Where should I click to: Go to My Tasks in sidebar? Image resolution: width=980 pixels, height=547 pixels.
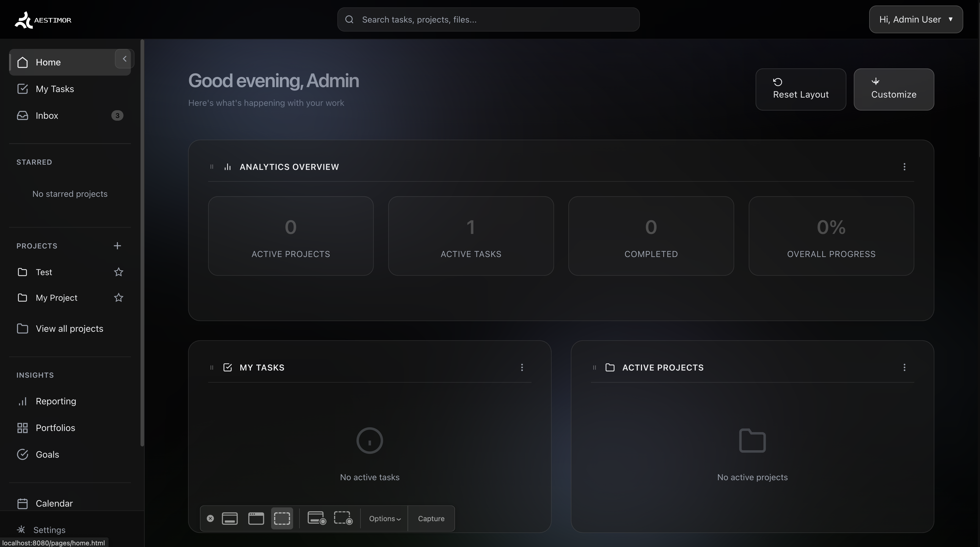54,89
